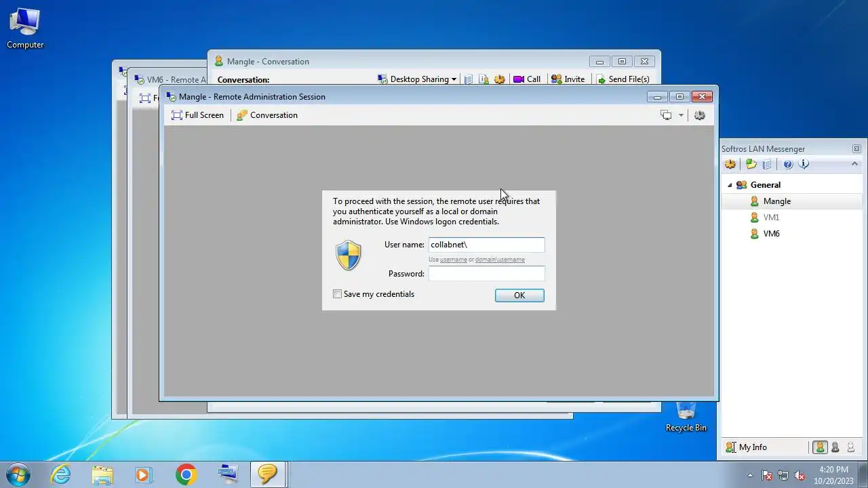868x488 pixels.
Task: Show hidden system tray icons
Action: (750, 475)
